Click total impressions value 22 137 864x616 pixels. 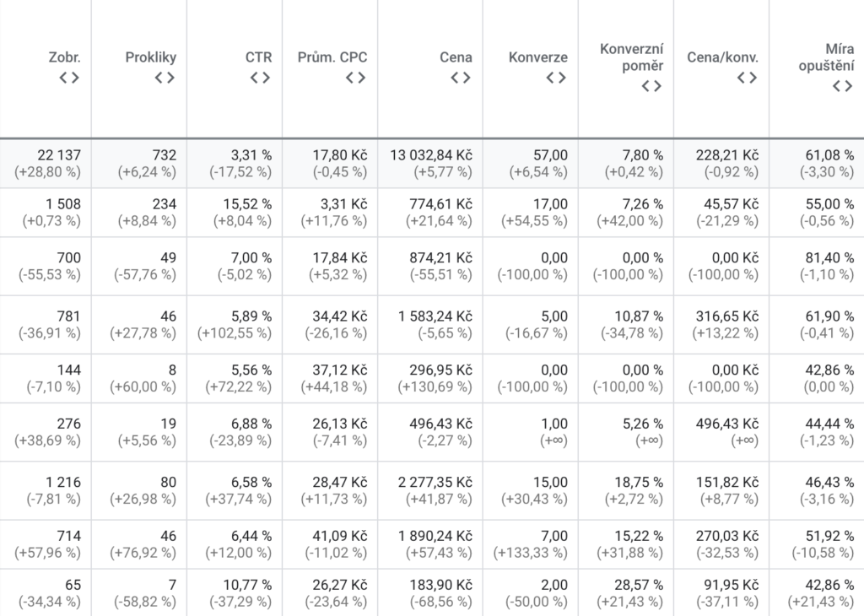pyautogui.click(x=59, y=155)
